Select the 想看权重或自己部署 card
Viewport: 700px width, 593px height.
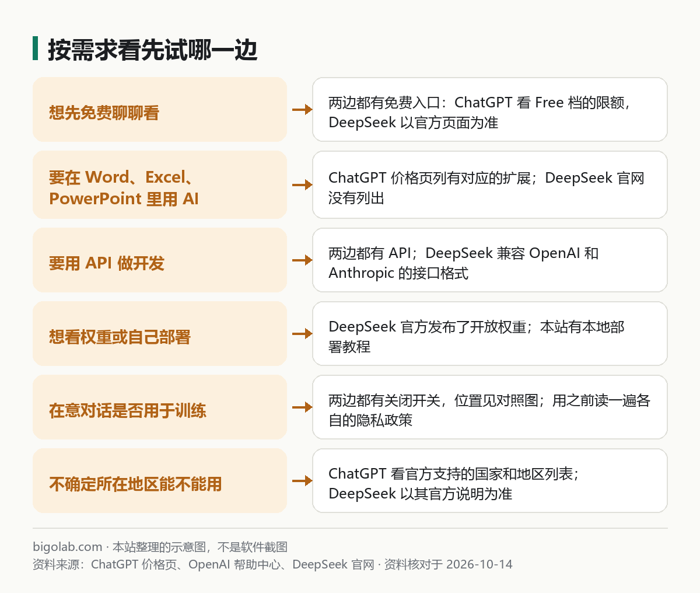(160, 333)
